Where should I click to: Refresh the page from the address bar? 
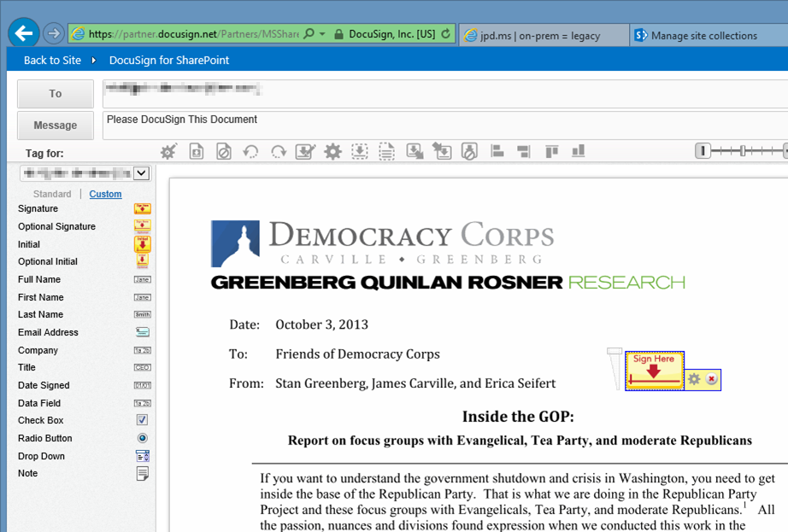coord(446,33)
